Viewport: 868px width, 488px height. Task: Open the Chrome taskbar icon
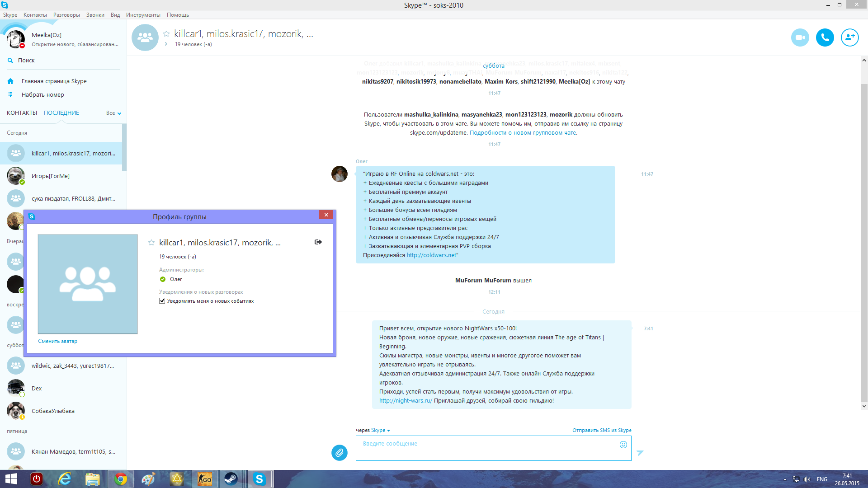tap(120, 479)
